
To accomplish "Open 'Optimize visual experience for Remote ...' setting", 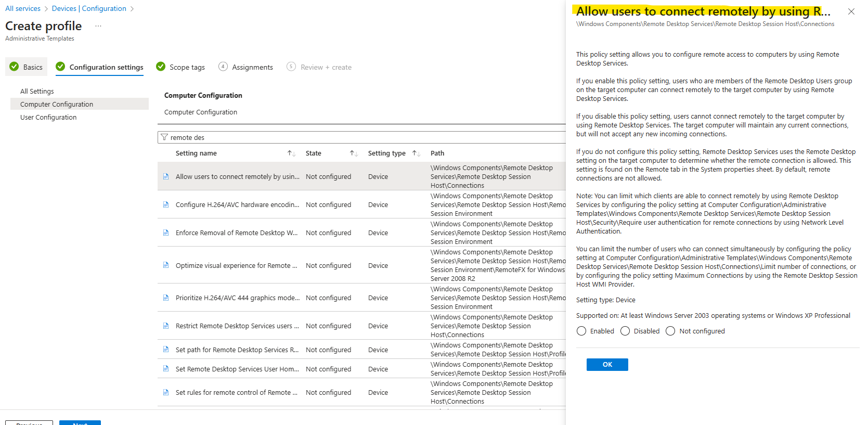I will pos(237,265).
